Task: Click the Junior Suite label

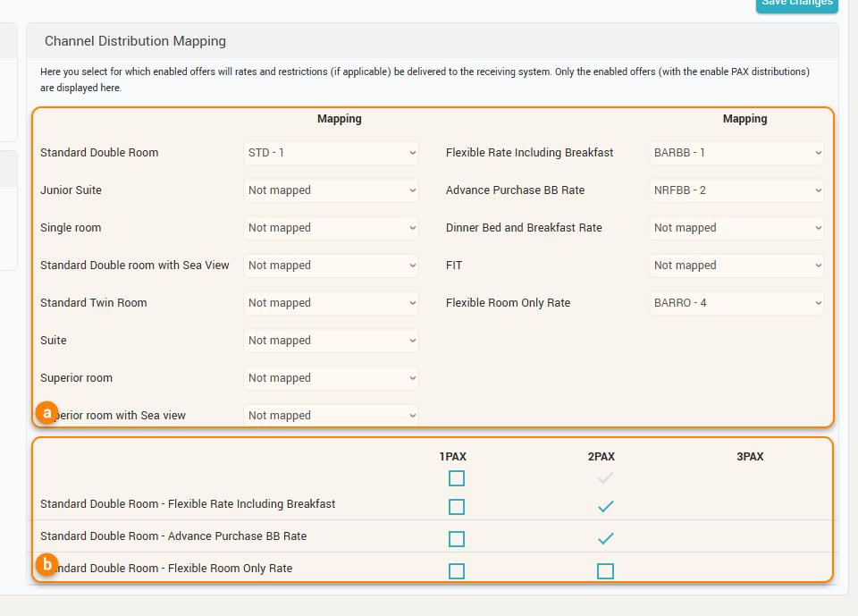Action: pos(71,190)
